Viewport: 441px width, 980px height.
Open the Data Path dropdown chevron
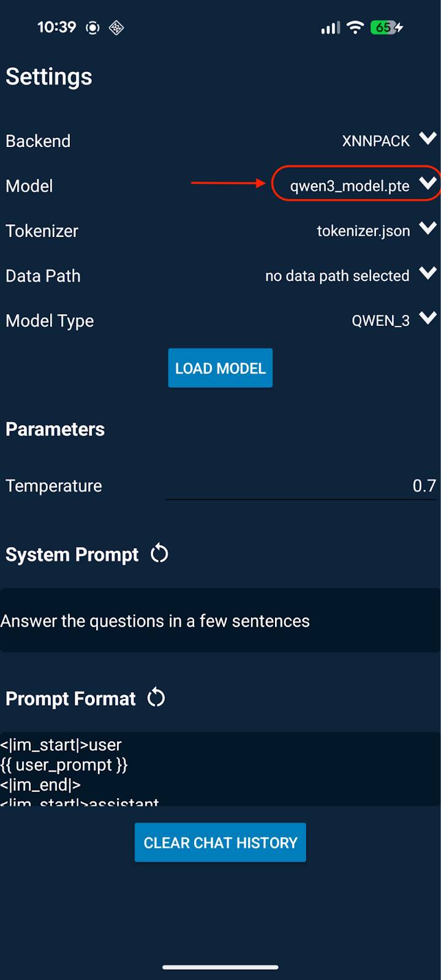(x=428, y=274)
